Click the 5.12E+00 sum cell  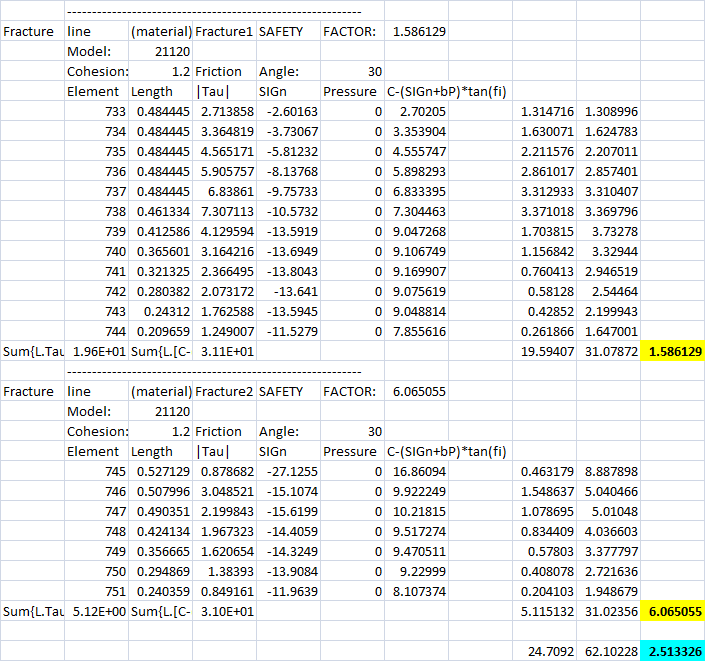pos(96,611)
